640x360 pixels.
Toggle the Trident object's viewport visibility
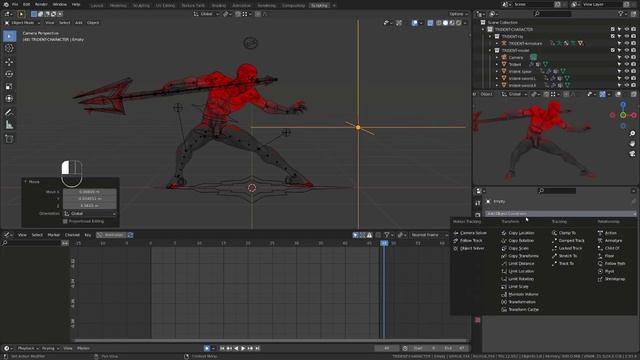point(627,64)
